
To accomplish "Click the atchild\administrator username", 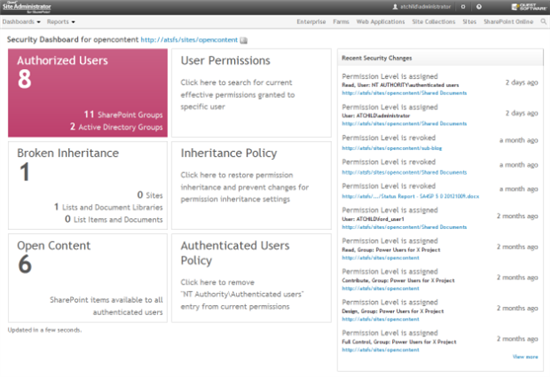I will (425, 7).
